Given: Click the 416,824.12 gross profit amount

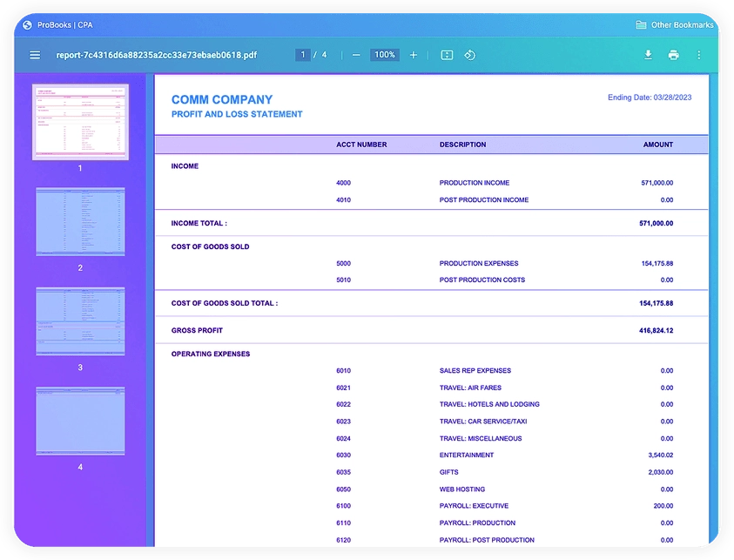Looking at the screenshot, I should [x=656, y=331].
